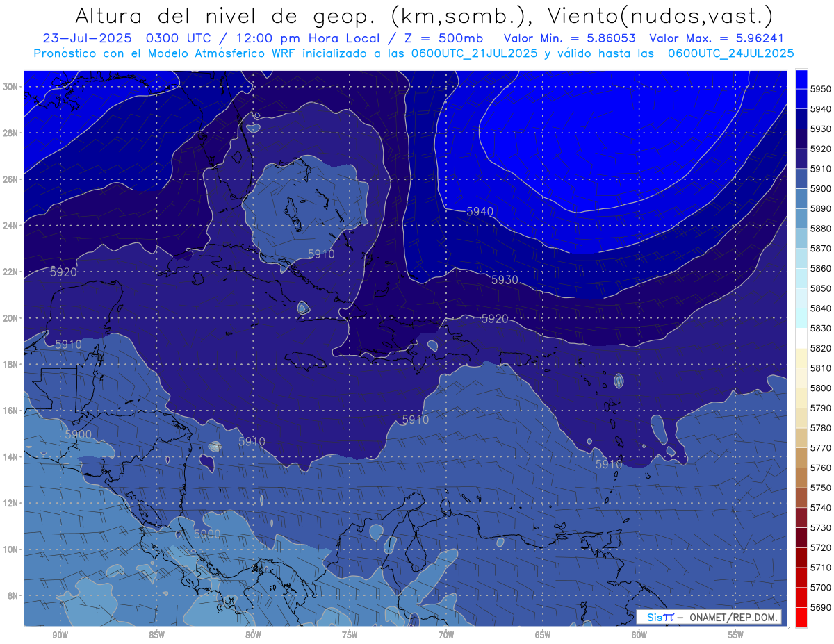Screen dimensions: 834x644
Task: Click the valid-until time '0600UTC_24JUL2025'
Action: [x=730, y=53]
